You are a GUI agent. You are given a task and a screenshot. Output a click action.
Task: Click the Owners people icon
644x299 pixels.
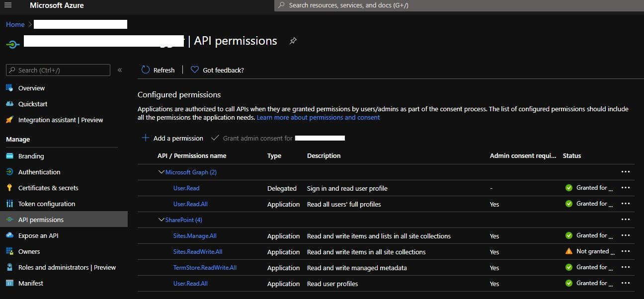click(9, 251)
